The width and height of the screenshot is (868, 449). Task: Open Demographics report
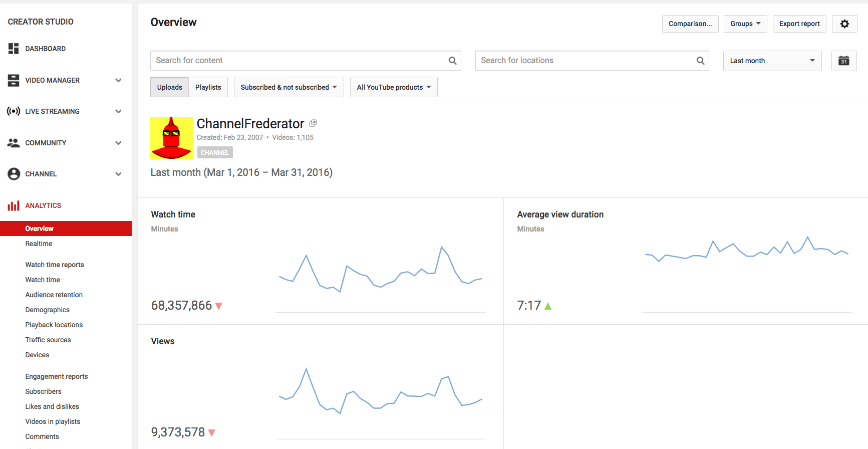[x=48, y=310]
